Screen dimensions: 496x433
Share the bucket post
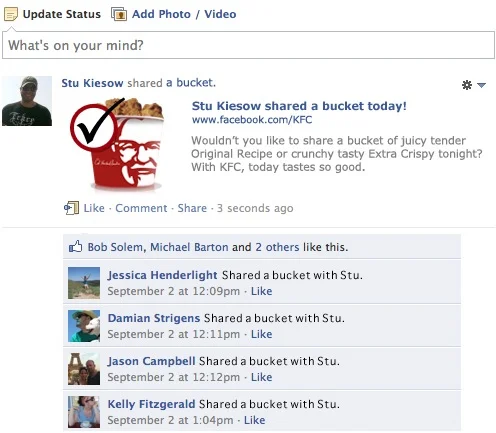click(192, 208)
